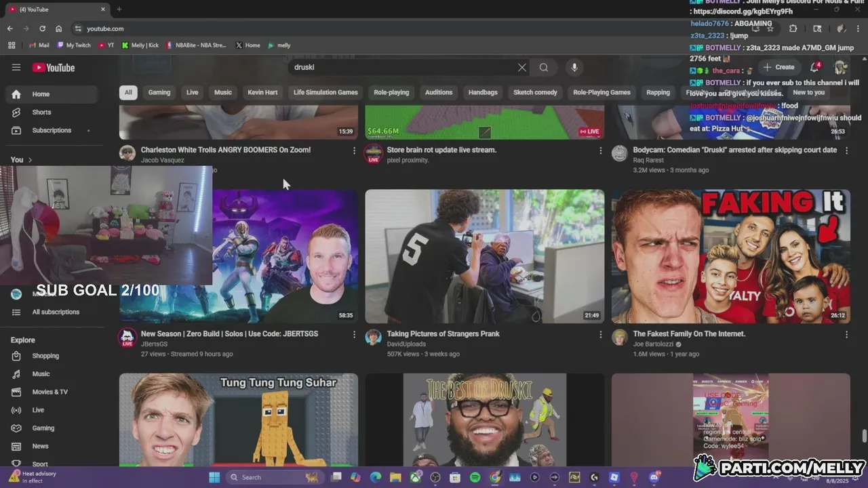The image size is (868, 488).
Task: Open The Best of Druski thumbnail
Action: [x=484, y=420]
